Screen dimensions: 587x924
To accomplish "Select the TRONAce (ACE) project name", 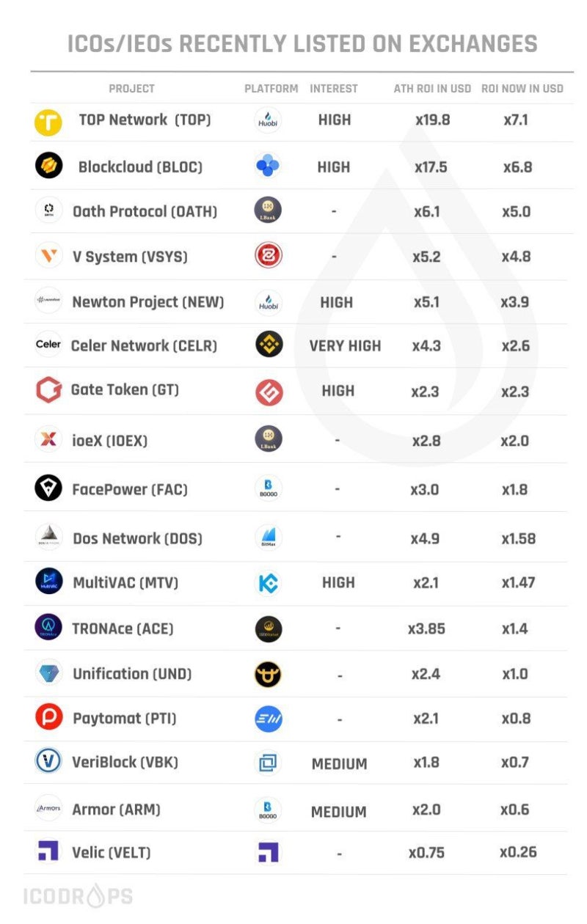I will point(123,628).
